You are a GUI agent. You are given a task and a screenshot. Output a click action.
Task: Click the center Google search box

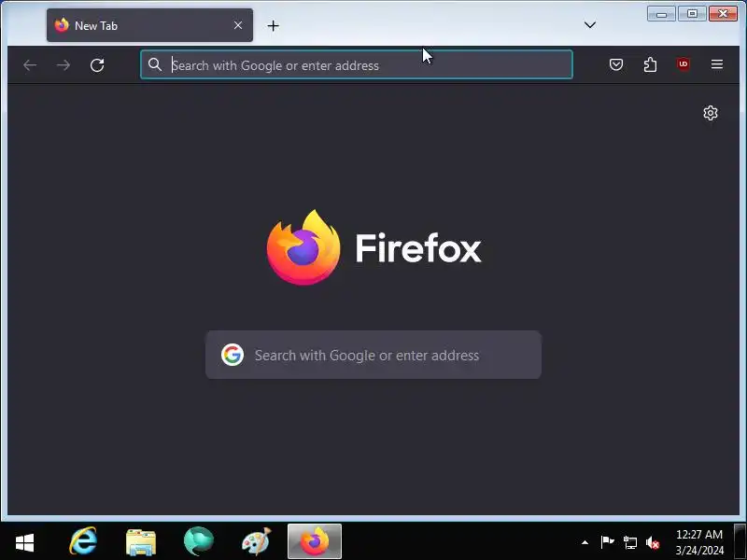point(373,355)
